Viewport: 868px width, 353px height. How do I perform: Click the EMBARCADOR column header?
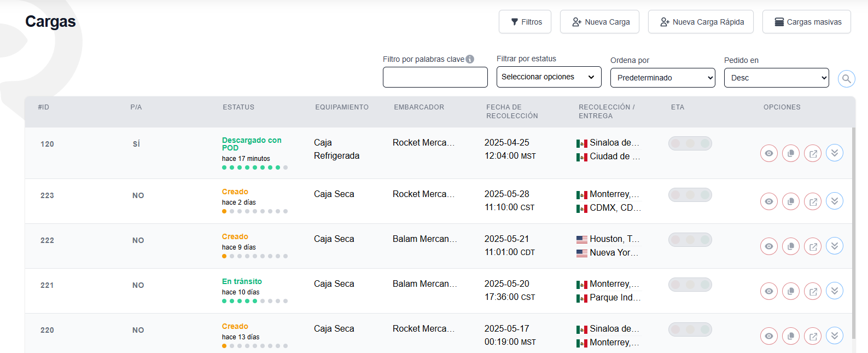click(419, 107)
